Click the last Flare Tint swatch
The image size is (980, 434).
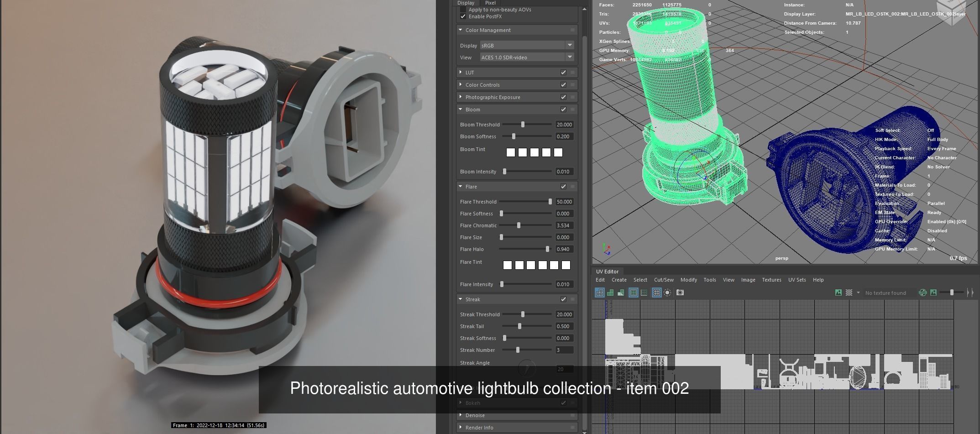point(566,265)
